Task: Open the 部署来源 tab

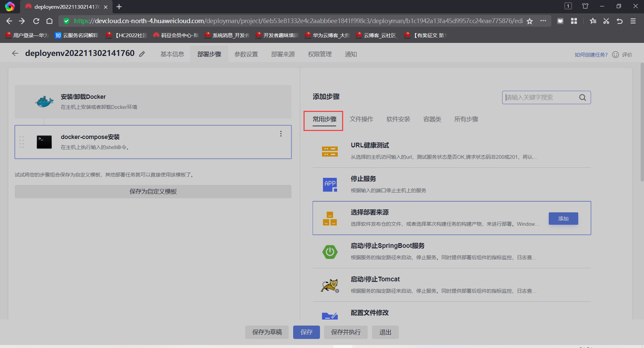Action: tap(283, 54)
